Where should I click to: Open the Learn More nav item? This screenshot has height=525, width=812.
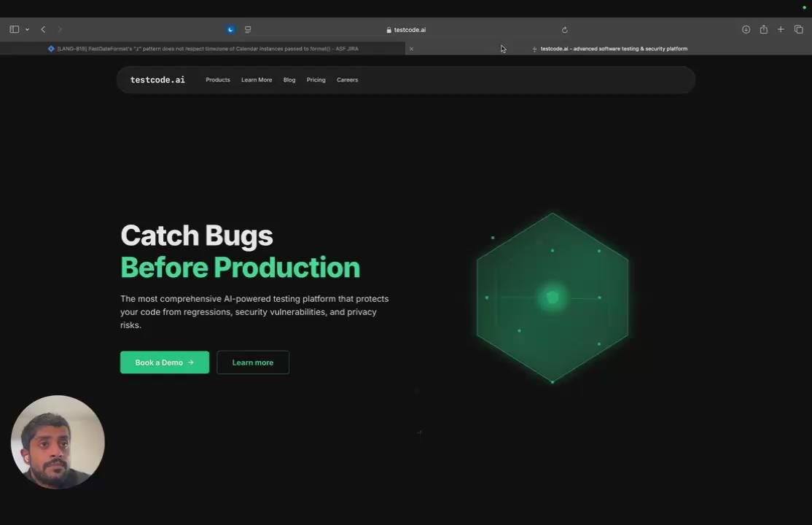(x=257, y=79)
